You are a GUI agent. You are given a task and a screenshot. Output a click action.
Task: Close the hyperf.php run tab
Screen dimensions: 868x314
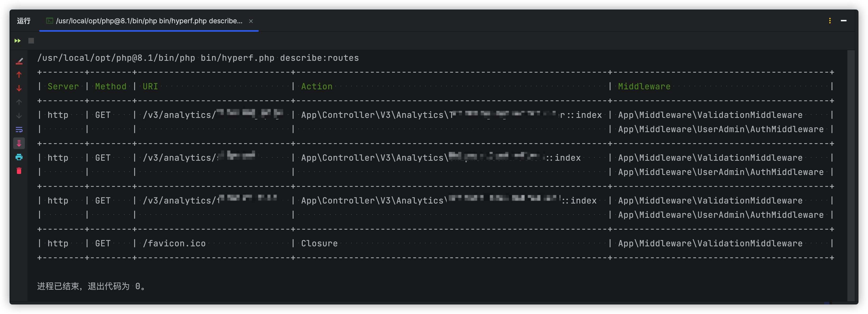coord(251,21)
